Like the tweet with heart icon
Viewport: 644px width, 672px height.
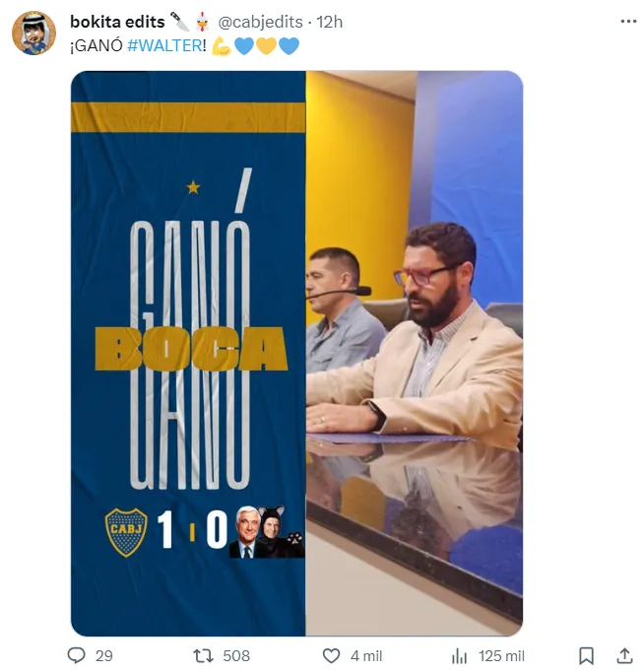coord(331,655)
